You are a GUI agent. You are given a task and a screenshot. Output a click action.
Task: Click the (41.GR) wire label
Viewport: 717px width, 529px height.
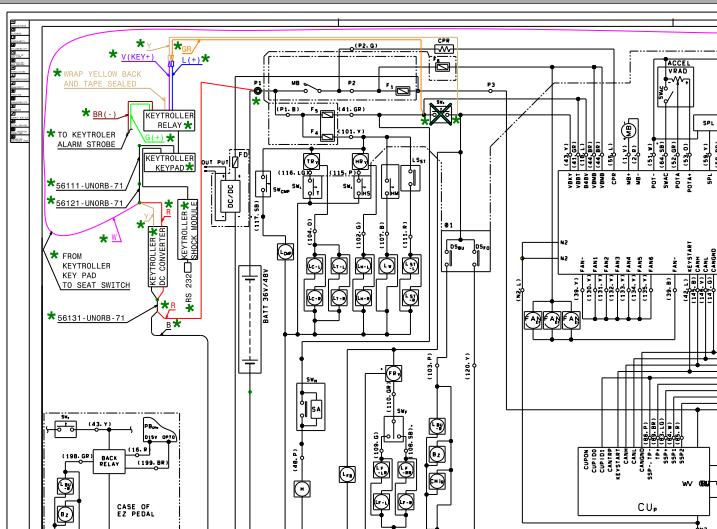coord(351,110)
